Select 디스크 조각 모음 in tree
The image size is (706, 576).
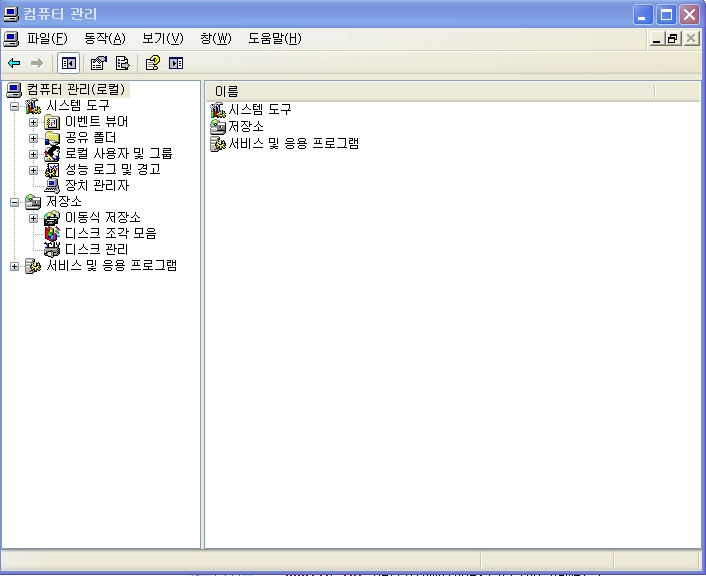111,233
